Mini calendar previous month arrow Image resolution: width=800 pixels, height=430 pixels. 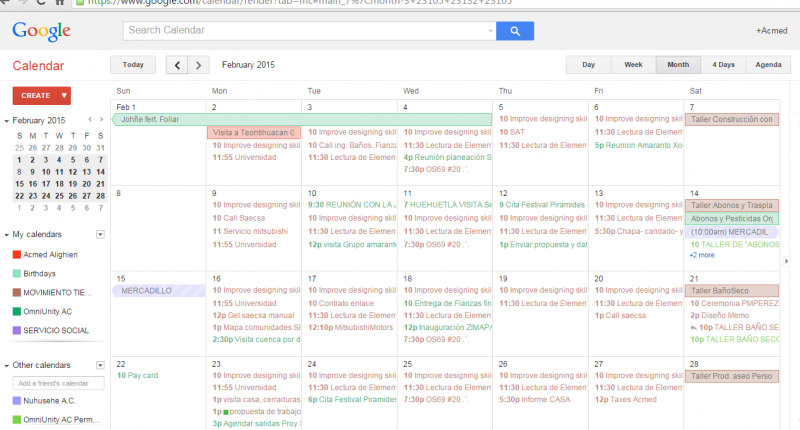click(x=90, y=119)
